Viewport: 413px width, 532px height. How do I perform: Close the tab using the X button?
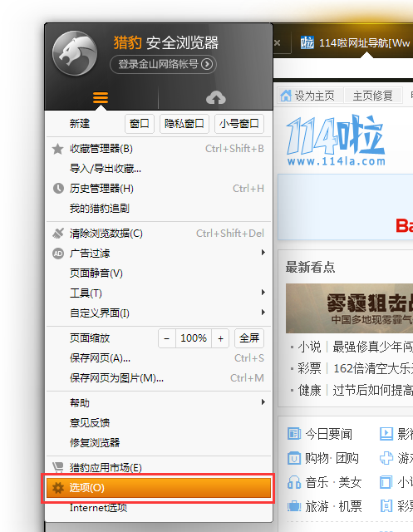[x=277, y=42]
